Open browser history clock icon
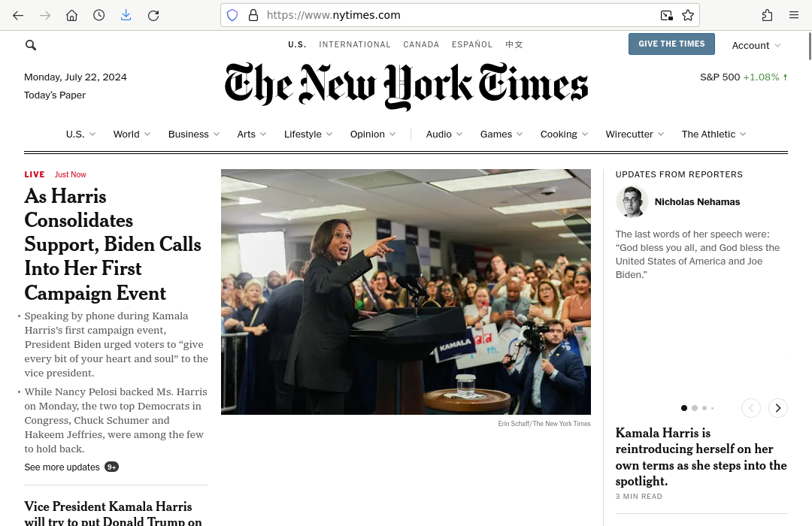Viewport: 812px width, 526px height. [x=99, y=16]
